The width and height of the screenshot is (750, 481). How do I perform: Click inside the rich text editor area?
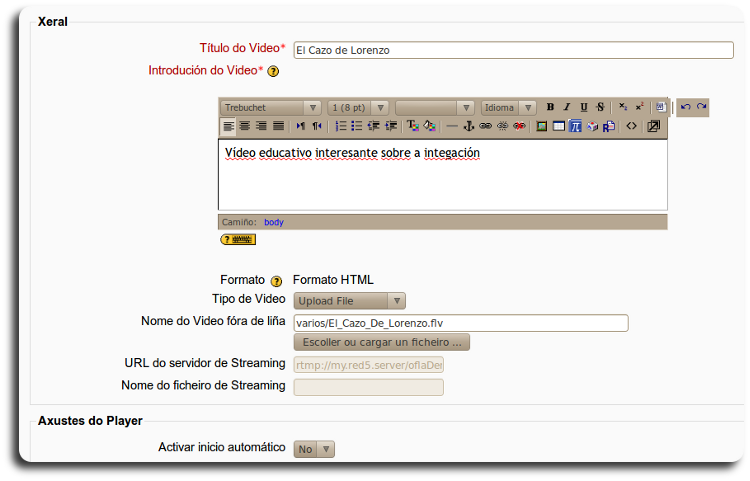tap(443, 175)
